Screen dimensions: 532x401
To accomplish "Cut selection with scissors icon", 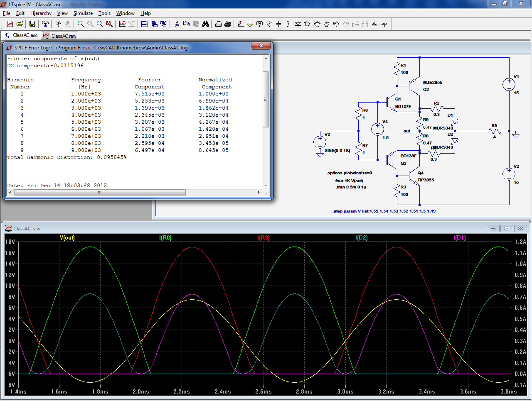I will pos(177,24).
